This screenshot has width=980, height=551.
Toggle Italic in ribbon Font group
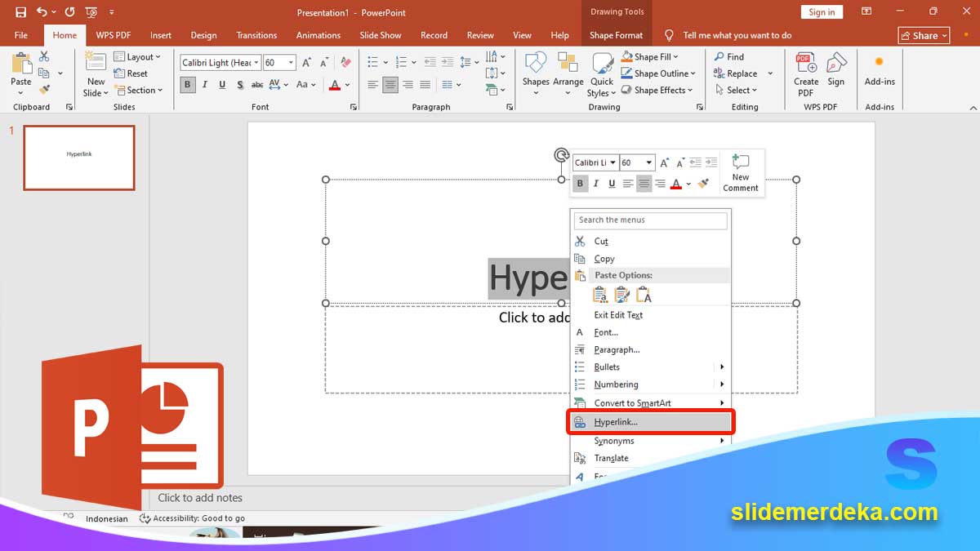pos(206,85)
